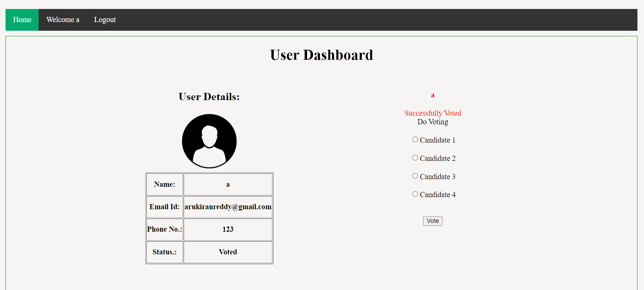Log out using the Logout link
This screenshot has height=290, width=644.
point(105,20)
